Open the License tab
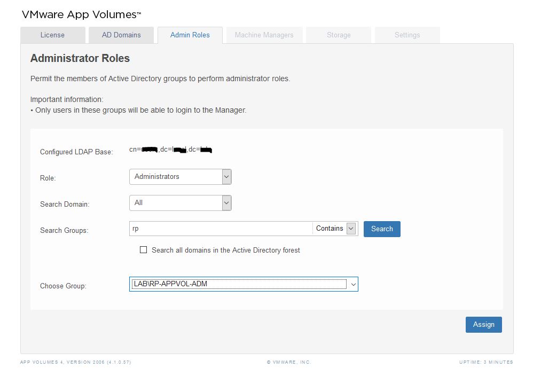 pos(53,35)
